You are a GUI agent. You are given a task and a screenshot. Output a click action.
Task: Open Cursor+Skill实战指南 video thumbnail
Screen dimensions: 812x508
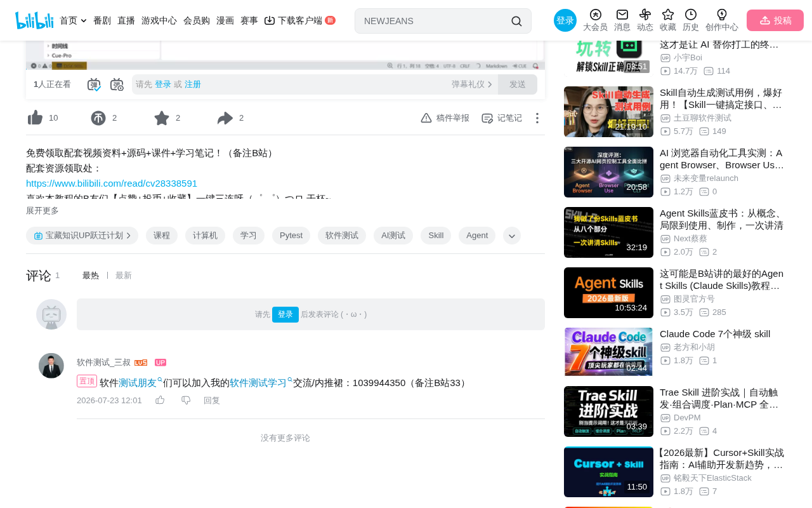tap(608, 472)
